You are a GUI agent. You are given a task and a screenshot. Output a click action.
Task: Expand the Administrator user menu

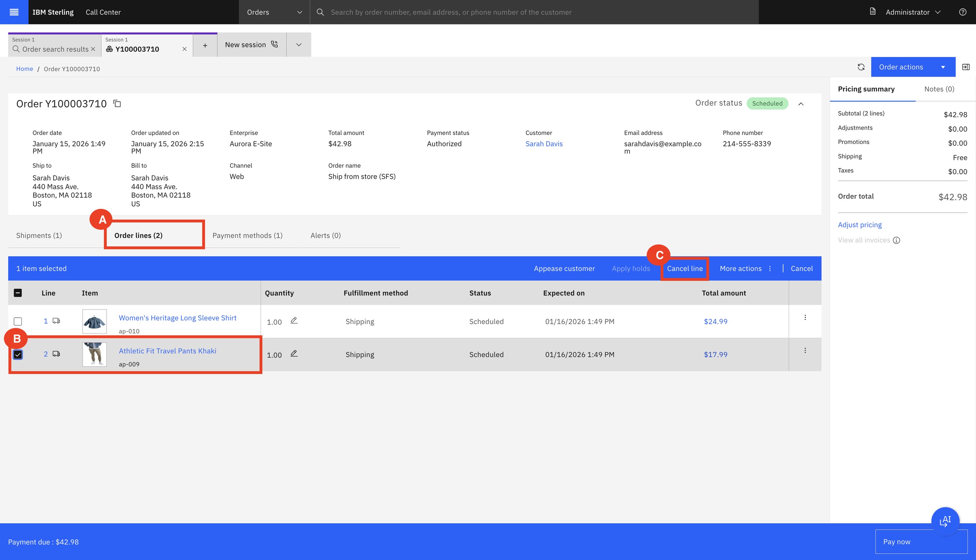[913, 12]
